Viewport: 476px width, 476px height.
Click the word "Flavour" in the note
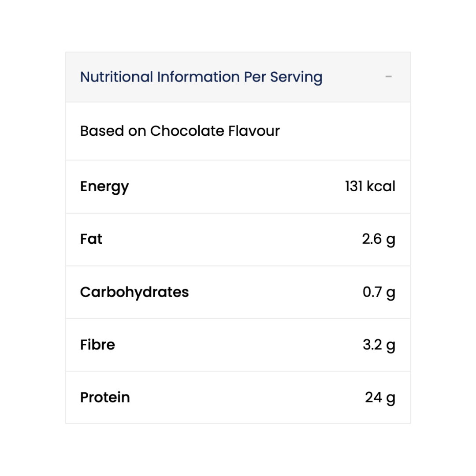(x=254, y=131)
